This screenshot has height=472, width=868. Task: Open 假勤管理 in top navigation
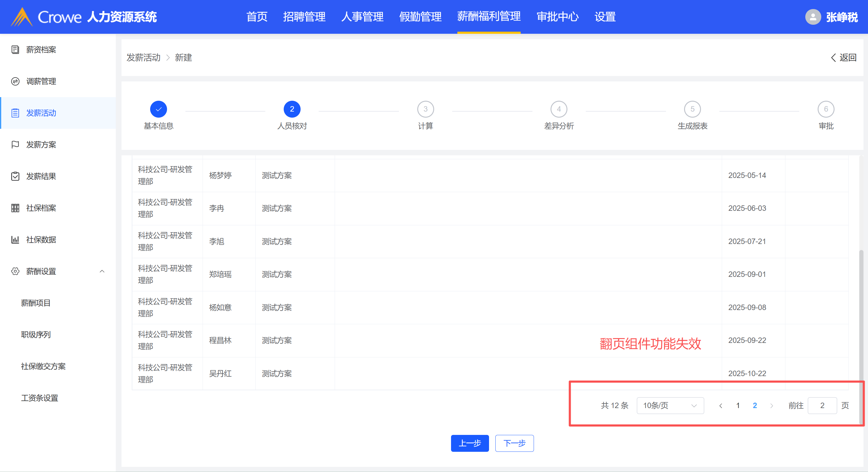pos(420,17)
